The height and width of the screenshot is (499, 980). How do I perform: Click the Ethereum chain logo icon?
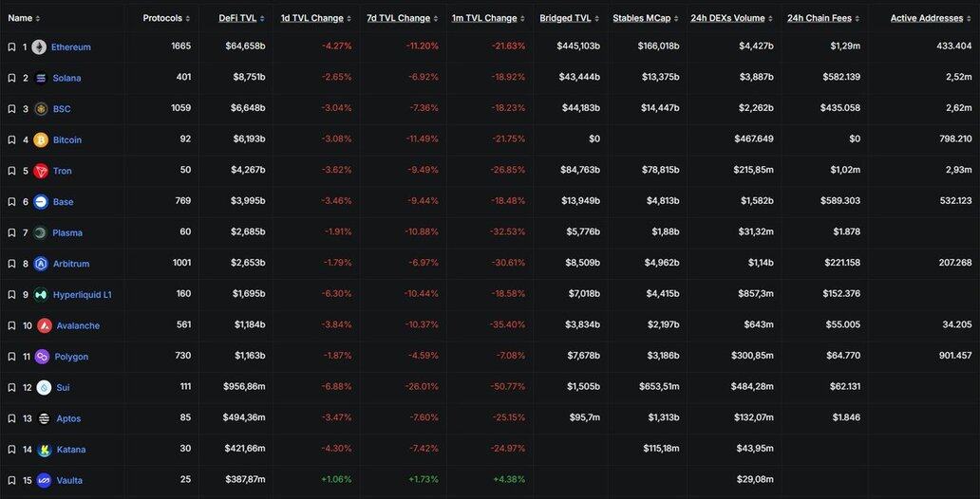pyautogui.click(x=39, y=47)
